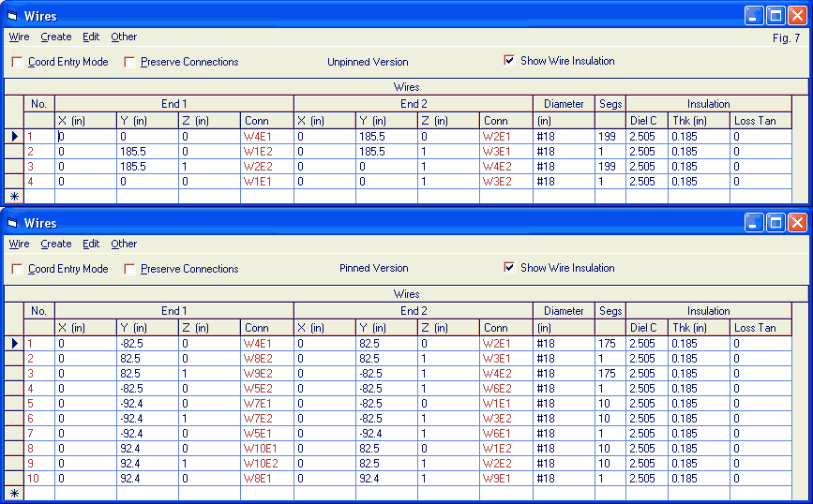Select wire number 2 in Unpinned window
813x504 pixels.
(39, 151)
